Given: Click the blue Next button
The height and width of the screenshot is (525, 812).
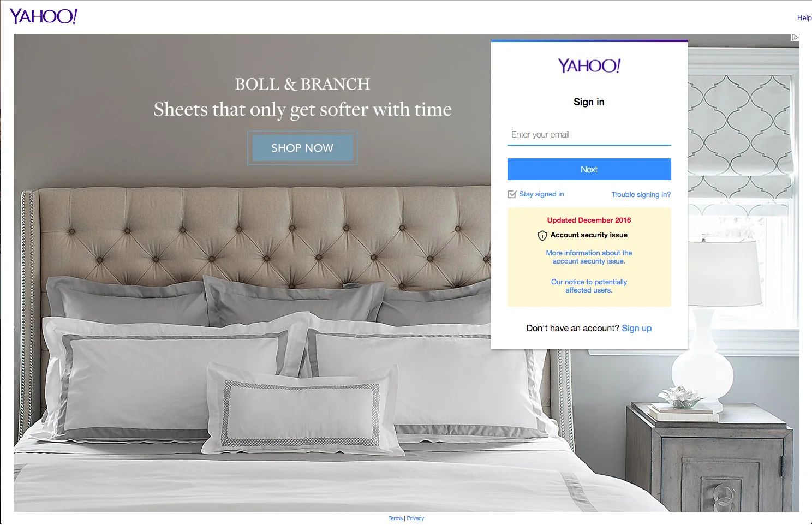Looking at the screenshot, I should point(589,169).
